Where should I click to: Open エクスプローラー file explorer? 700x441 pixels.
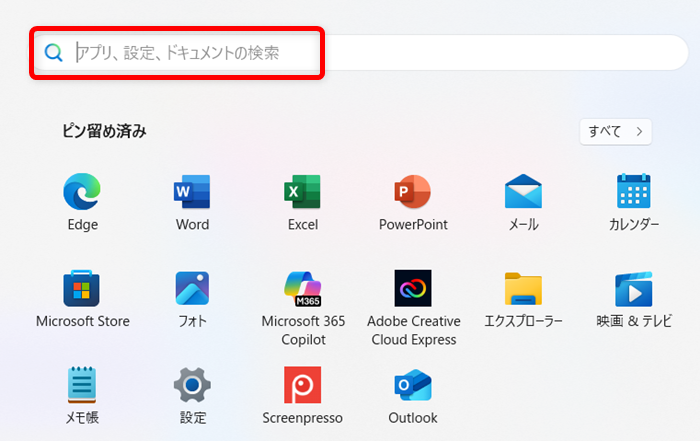523,289
